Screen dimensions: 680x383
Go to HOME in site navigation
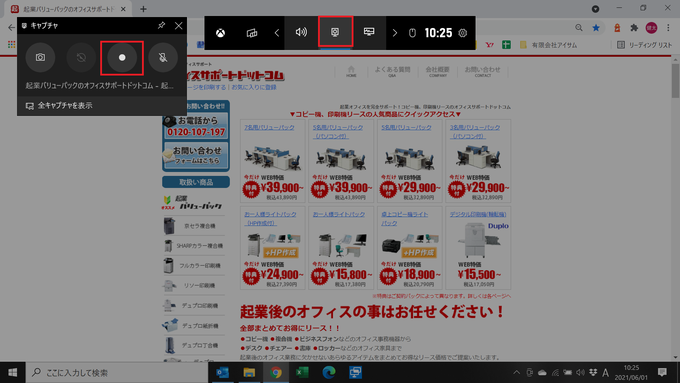point(351,72)
